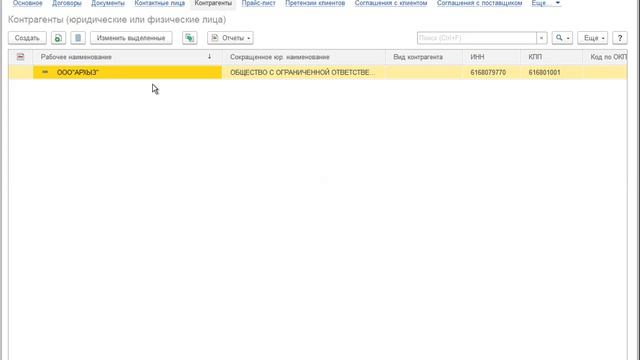
Task: Open the Основное tab link
Action: pyautogui.click(x=27, y=3)
